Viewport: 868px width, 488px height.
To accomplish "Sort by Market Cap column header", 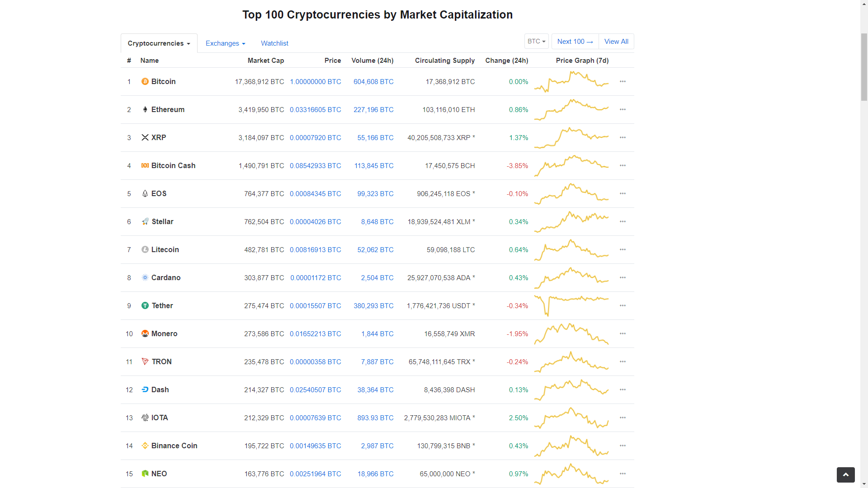I will [x=266, y=61].
